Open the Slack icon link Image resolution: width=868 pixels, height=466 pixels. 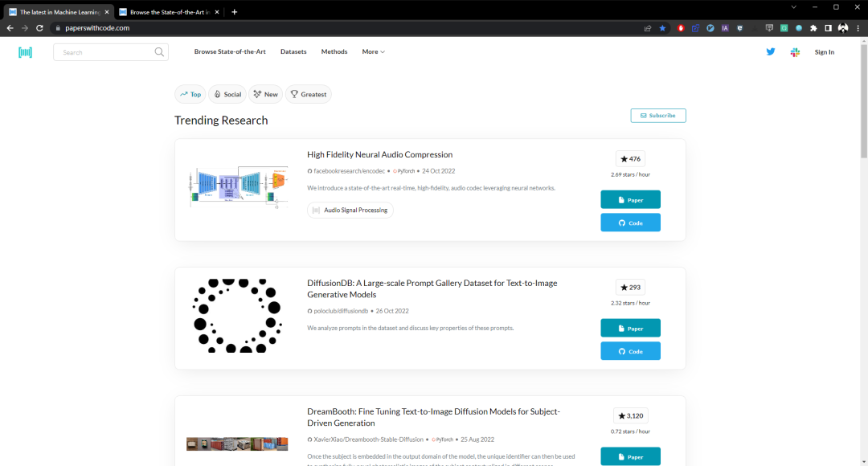tap(795, 52)
